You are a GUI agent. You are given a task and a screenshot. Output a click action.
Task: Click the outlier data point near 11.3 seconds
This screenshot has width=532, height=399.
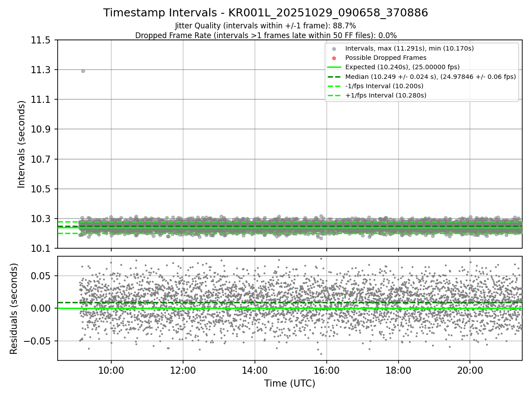pos(83,71)
